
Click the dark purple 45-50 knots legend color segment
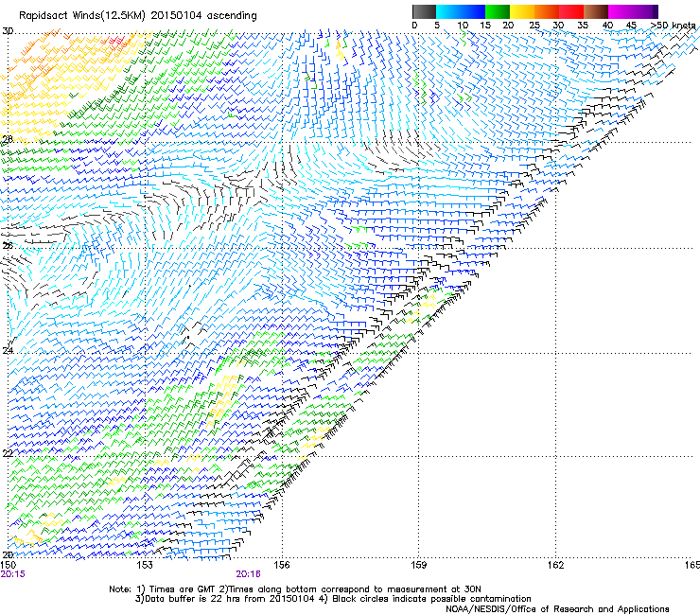click(x=645, y=11)
